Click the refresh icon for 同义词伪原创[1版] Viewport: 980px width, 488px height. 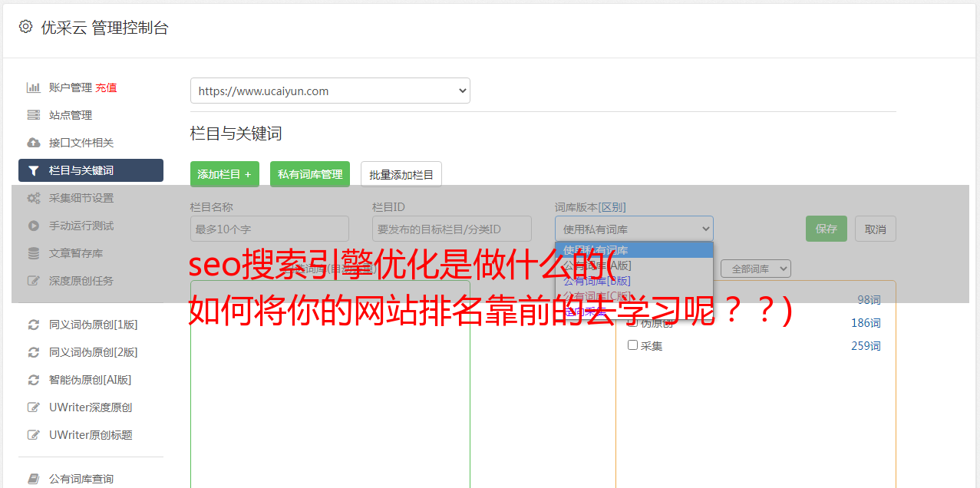click(34, 325)
